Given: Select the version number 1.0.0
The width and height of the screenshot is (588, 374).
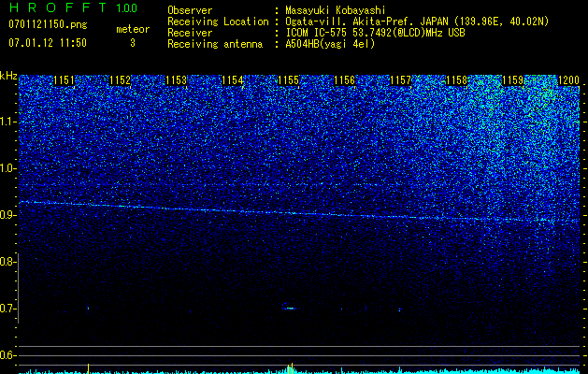Looking at the screenshot, I should (x=126, y=7).
